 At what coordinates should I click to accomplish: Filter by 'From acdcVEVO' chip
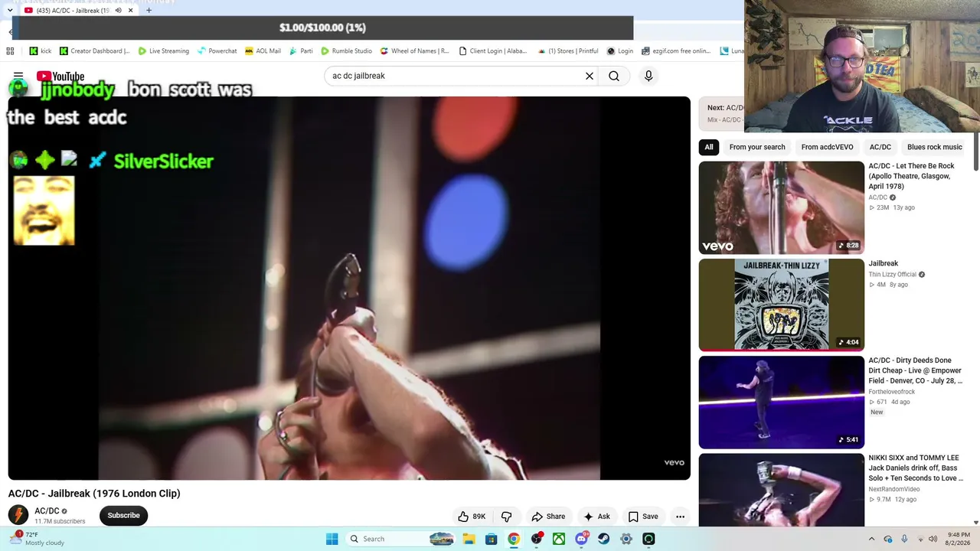pos(827,147)
